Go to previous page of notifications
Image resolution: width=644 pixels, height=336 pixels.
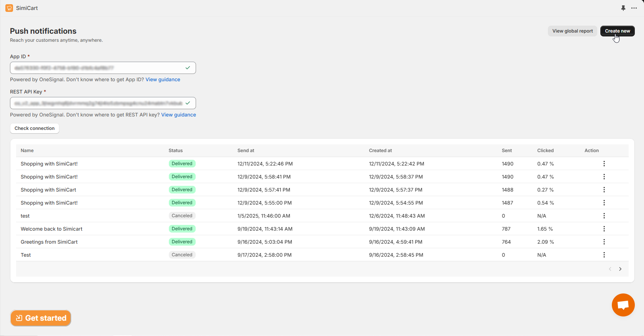pyautogui.click(x=610, y=269)
